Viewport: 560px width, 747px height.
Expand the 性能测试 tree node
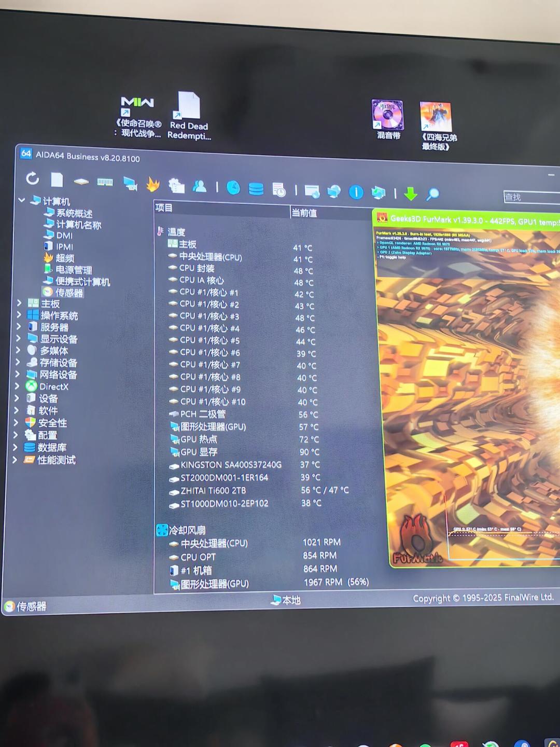pyautogui.click(x=15, y=459)
